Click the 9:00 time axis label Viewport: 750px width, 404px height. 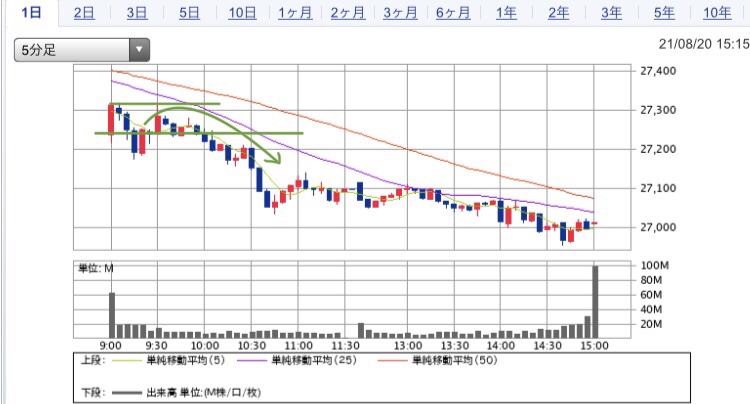coord(110,346)
